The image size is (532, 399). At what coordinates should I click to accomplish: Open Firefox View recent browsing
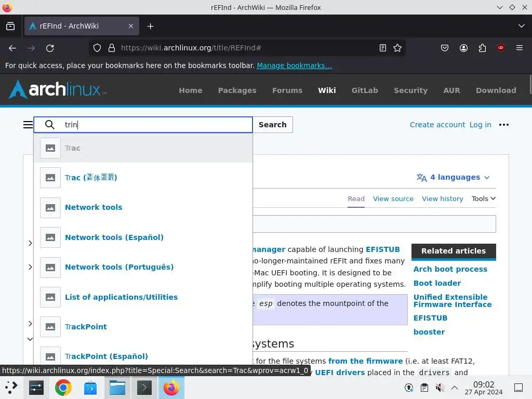click(10, 26)
